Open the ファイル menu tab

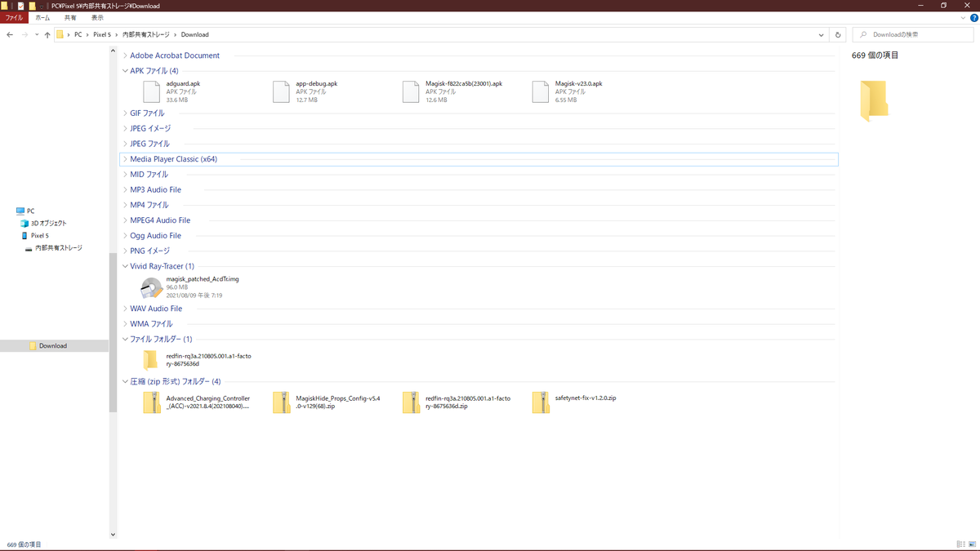point(14,17)
